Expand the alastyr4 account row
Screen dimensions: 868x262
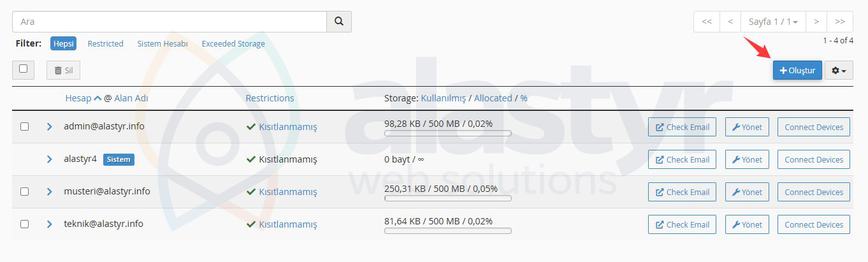point(49,159)
